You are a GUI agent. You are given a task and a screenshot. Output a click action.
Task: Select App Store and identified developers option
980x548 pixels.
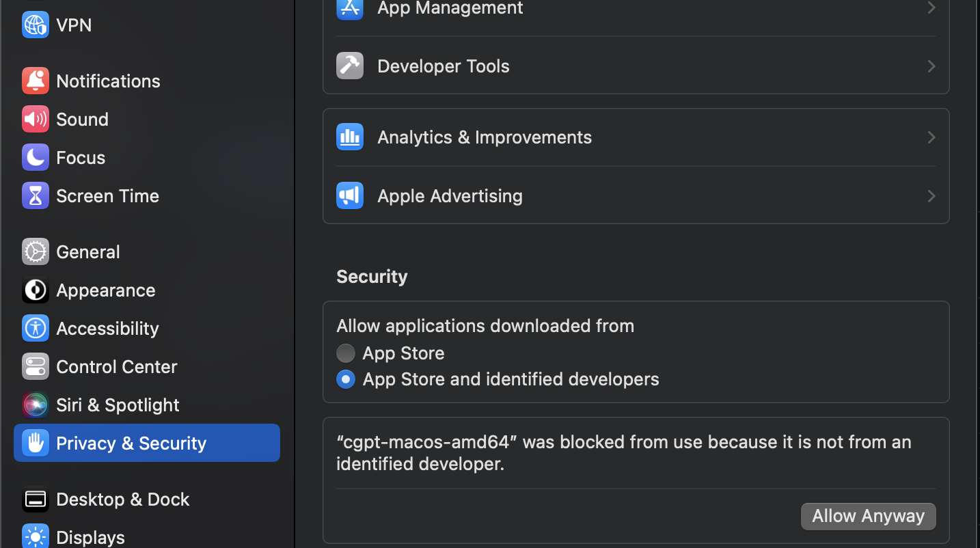pyautogui.click(x=346, y=379)
